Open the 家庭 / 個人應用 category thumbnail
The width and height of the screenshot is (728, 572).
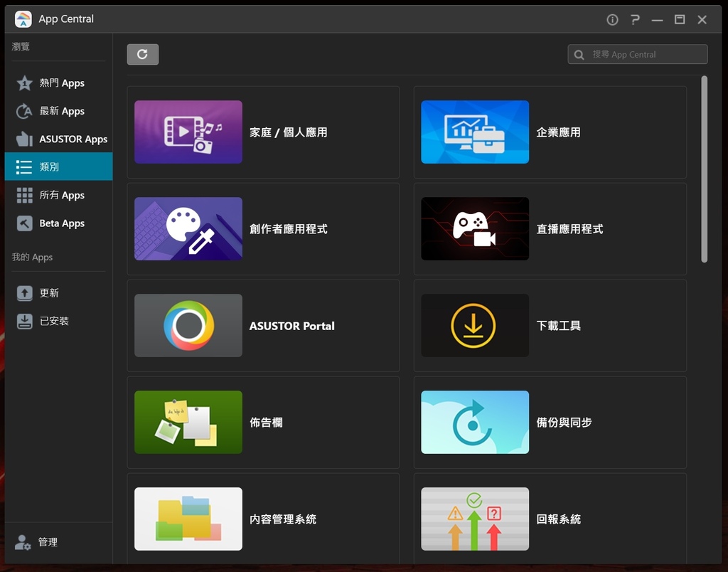tap(188, 132)
